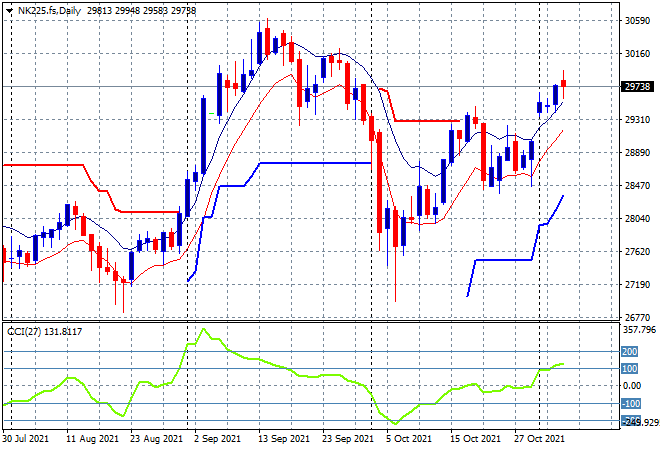
Task: Click the 15 Oct 2021 date label
Action: coord(476,439)
